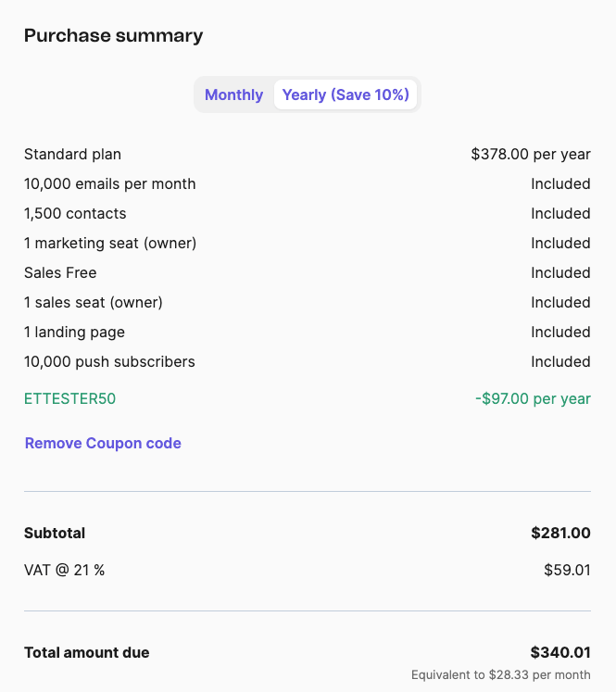
Task: Click the 1,500 contacts line item
Action: (x=75, y=213)
